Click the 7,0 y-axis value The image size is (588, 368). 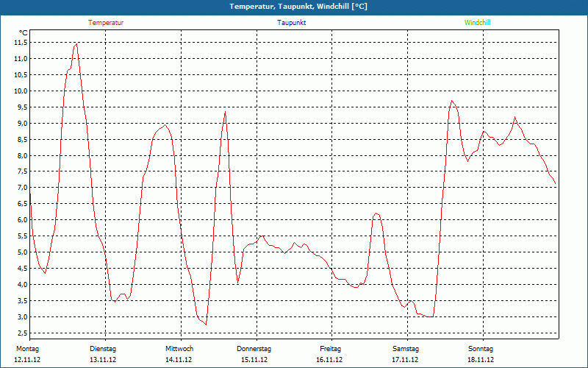(x=22, y=188)
